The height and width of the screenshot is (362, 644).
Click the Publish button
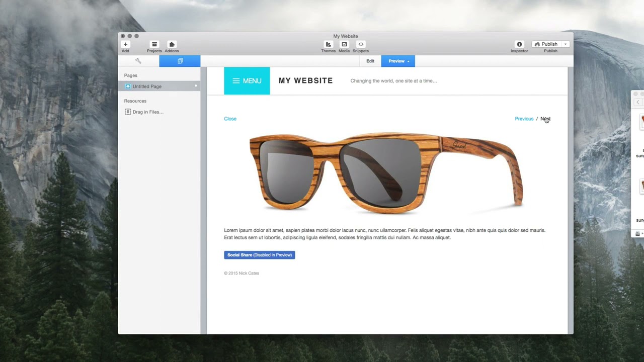click(546, 44)
